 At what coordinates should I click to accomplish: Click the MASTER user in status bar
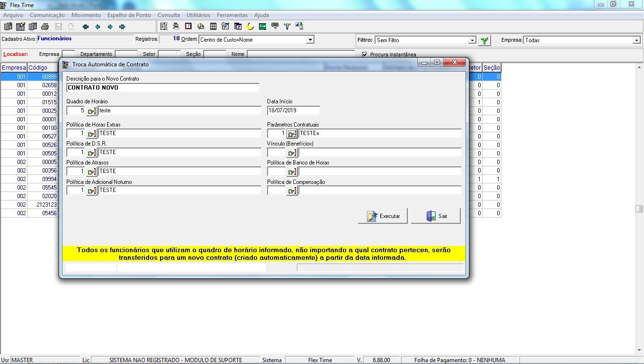click(22, 360)
